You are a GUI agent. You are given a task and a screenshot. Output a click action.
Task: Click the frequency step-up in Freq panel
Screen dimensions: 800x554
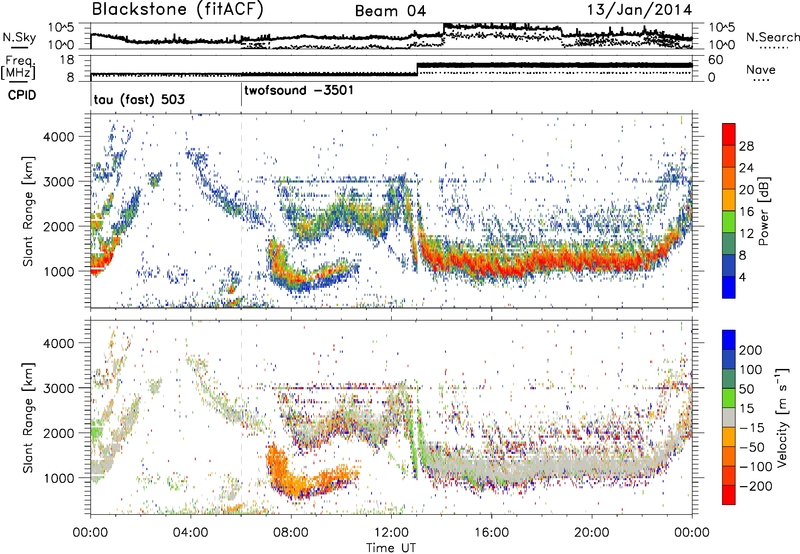pyautogui.click(x=417, y=69)
